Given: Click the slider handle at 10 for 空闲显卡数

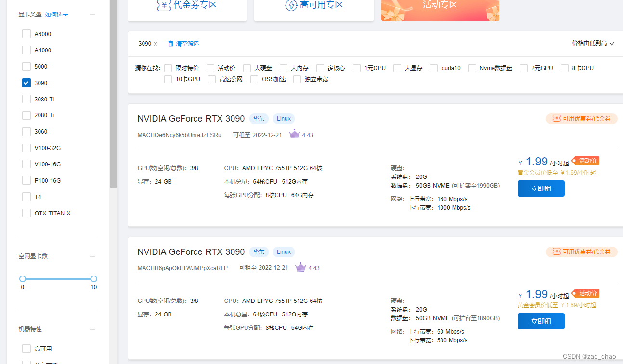Looking at the screenshot, I should 94,279.
